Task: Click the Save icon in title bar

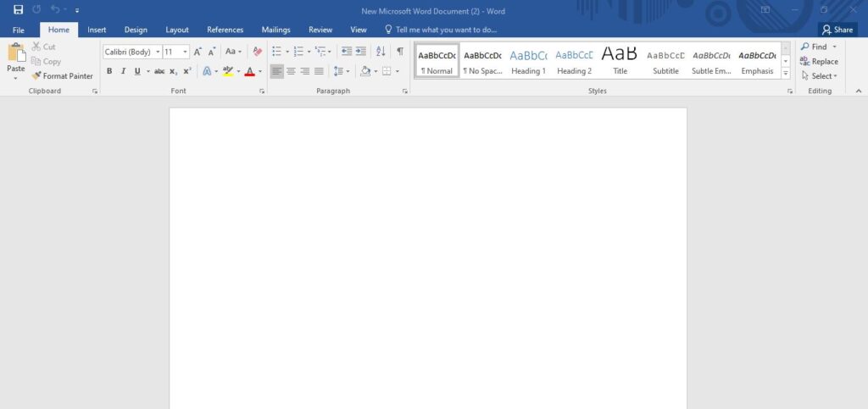Action: pyautogui.click(x=18, y=10)
